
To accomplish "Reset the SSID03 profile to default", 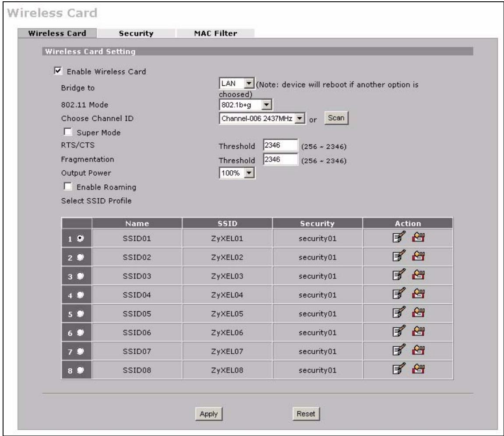I will pyautogui.click(x=418, y=275).
